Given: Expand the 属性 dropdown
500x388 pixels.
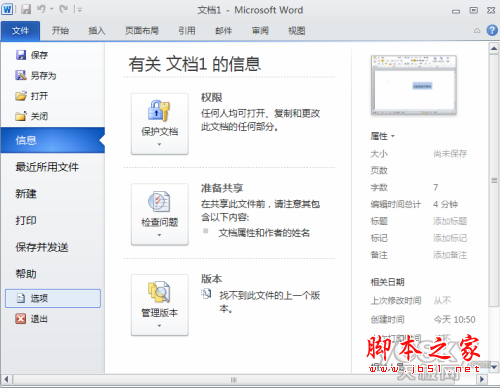Looking at the screenshot, I should click(382, 136).
